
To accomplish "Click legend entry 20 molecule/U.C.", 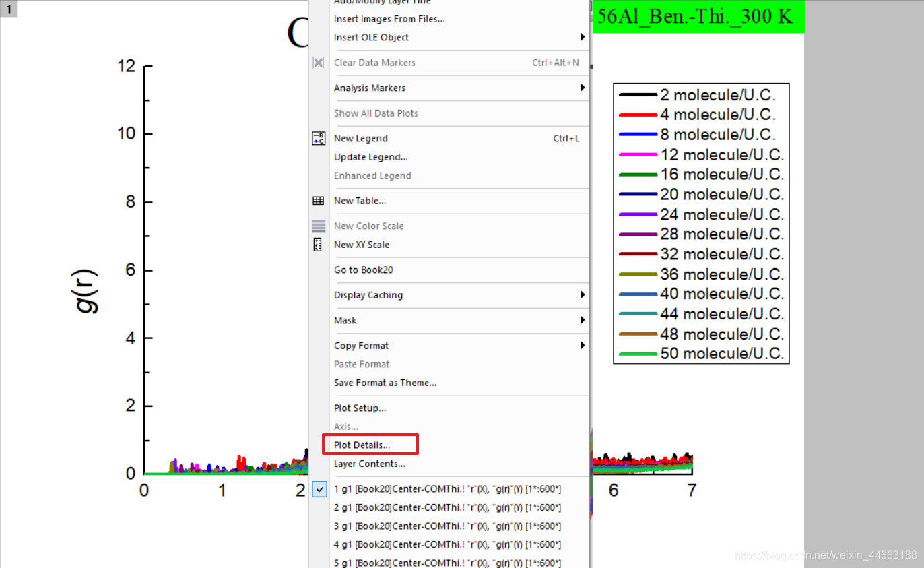I will click(722, 195).
